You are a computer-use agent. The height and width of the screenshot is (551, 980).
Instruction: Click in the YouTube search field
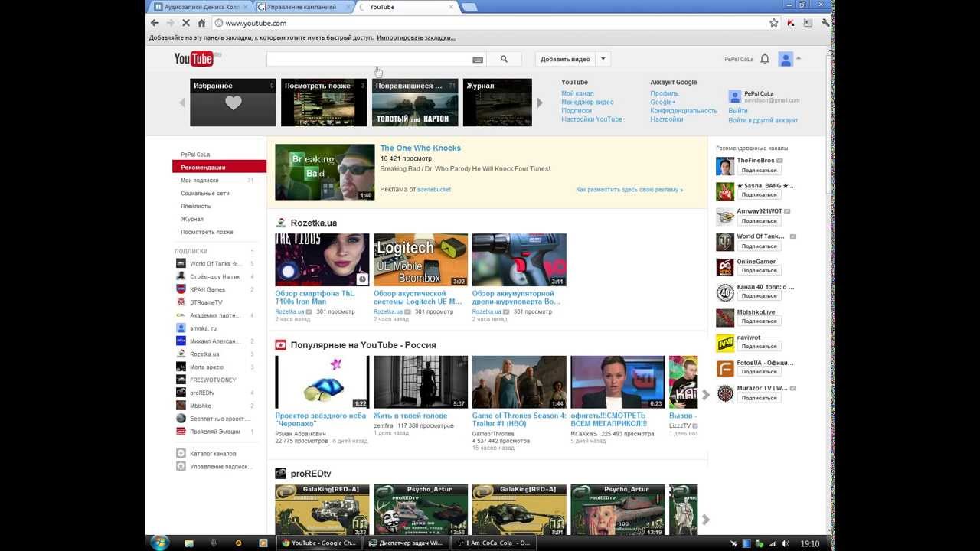(x=369, y=59)
